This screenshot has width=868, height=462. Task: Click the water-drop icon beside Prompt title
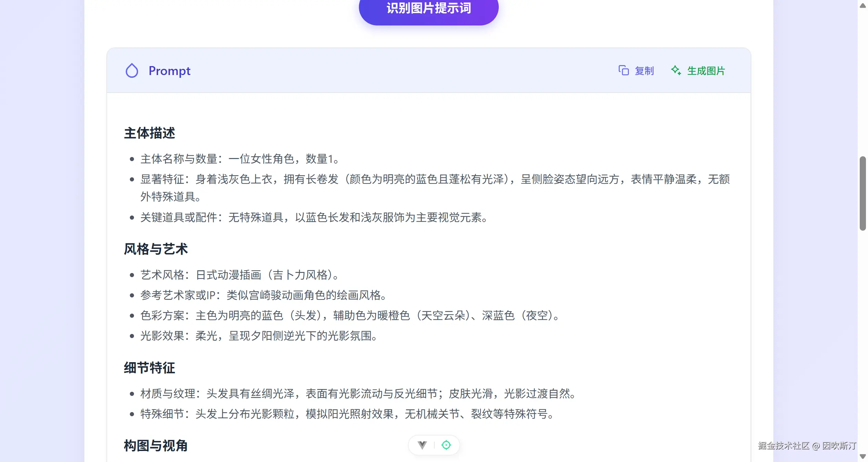pos(132,71)
